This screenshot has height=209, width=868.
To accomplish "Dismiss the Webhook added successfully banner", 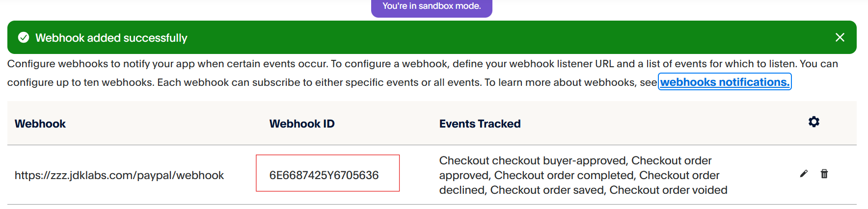I will click(840, 37).
